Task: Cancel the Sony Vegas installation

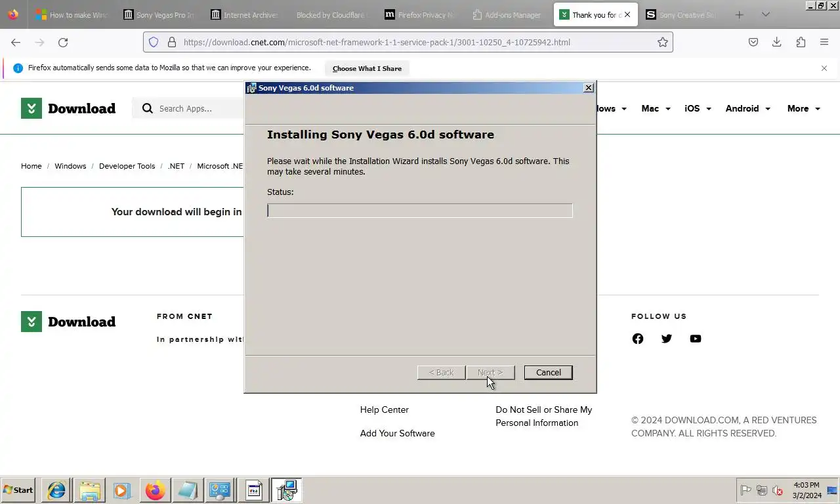Action: click(548, 372)
